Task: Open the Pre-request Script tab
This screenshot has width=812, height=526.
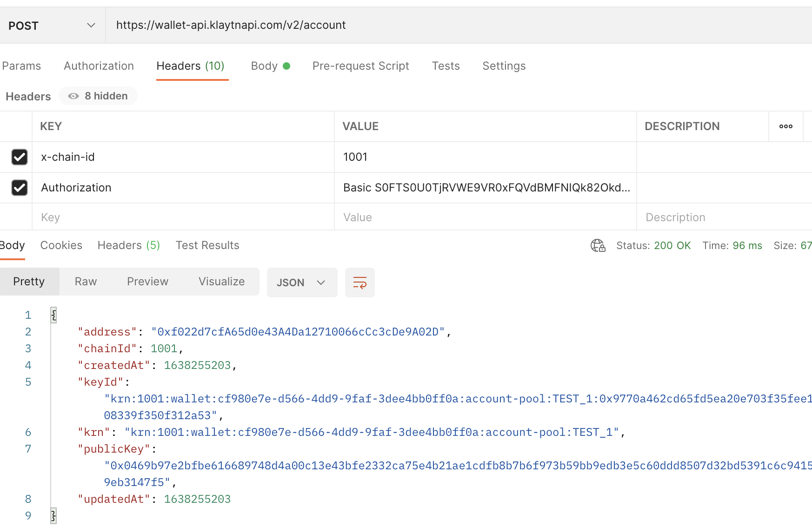Action: (x=360, y=66)
